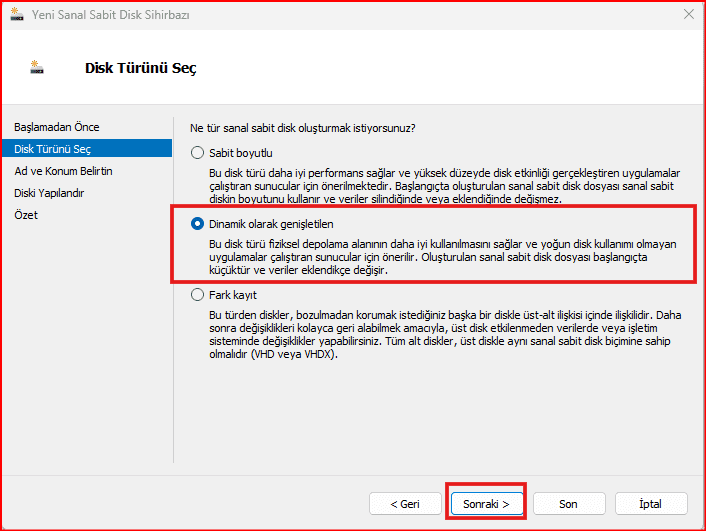Image resolution: width=706 pixels, height=531 pixels.
Task: Cancel the wizard using İptal
Action: click(650, 503)
